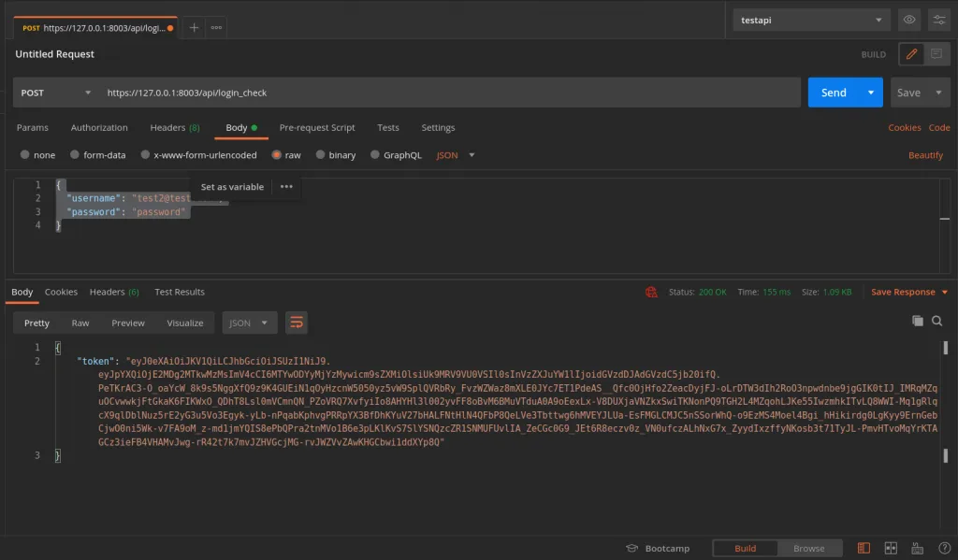The width and height of the screenshot is (958, 560).
Task: Click the Beautify link
Action: (925, 155)
